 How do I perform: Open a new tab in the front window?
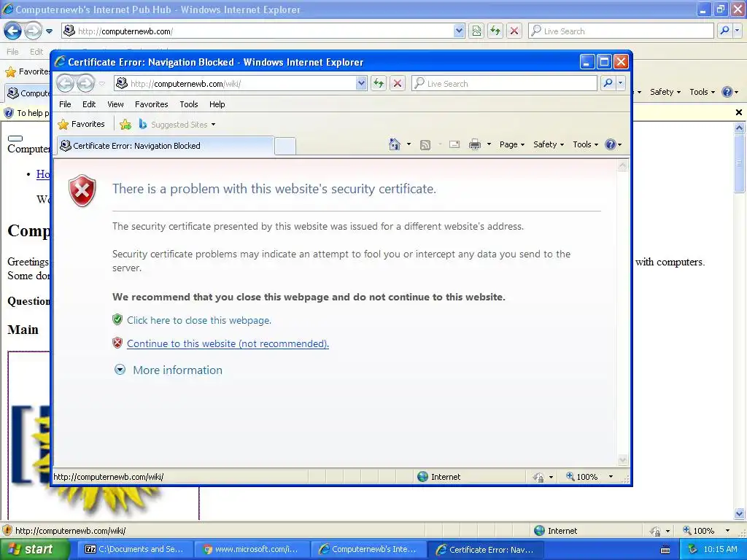(x=285, y=146)
